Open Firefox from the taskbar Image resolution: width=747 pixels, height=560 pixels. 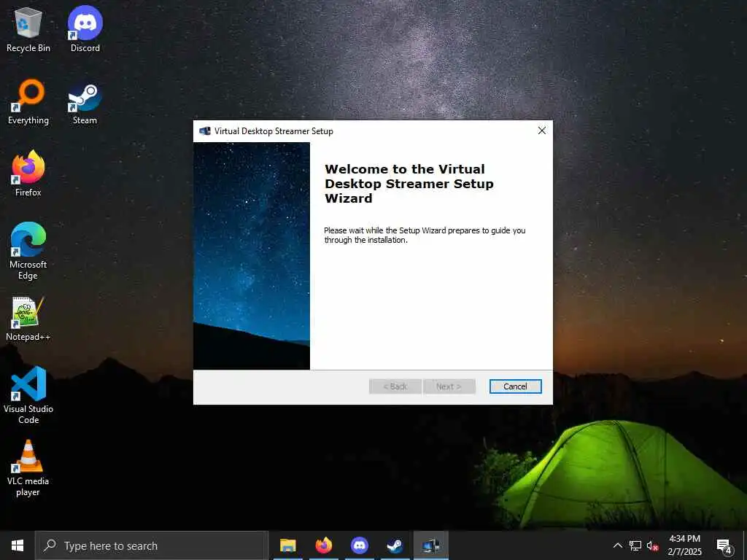(323, 545)
